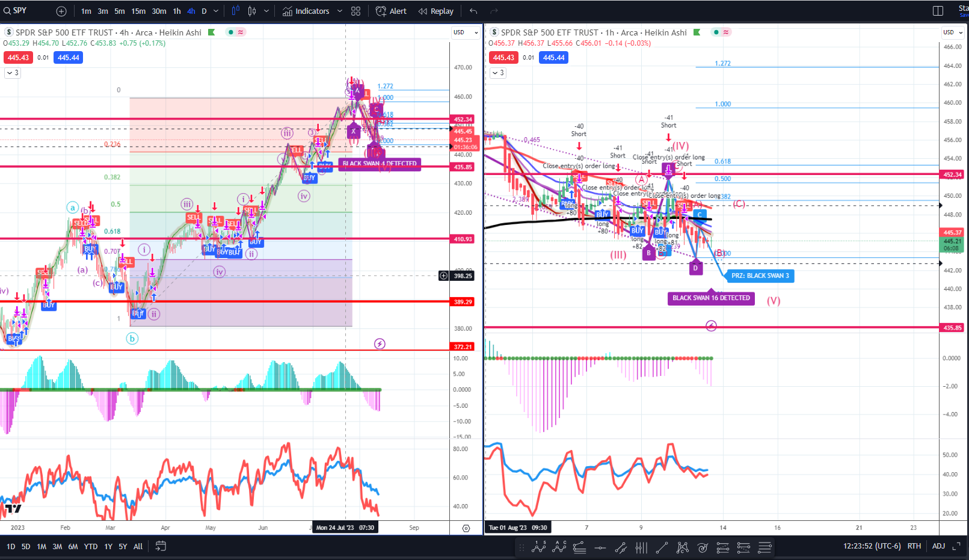Image resolution: width=969 pixels, height=560 pixels.
Task: Select the XABCD pattern drawing tool
Action: click(682, 547)
